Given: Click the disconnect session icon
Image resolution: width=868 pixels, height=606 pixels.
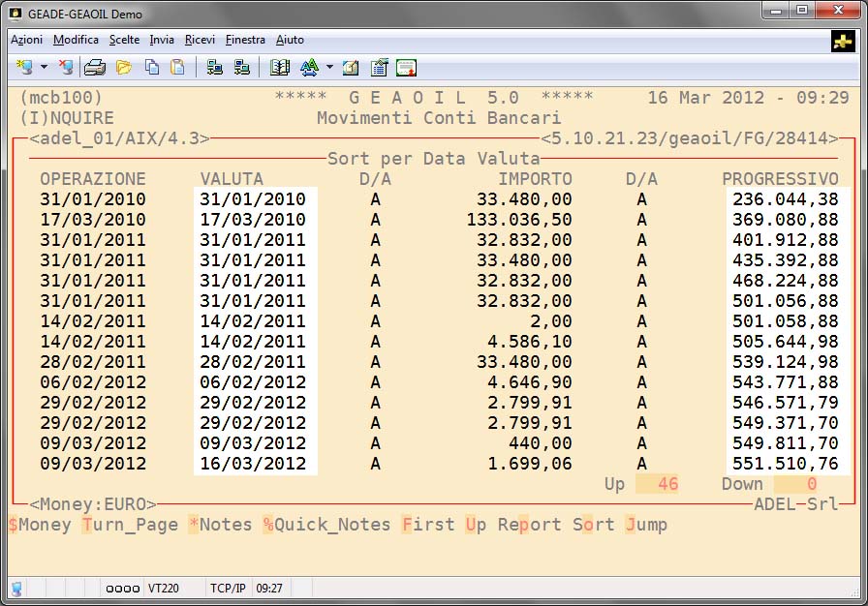Looking at the screenshot, I should coord(66,68).
